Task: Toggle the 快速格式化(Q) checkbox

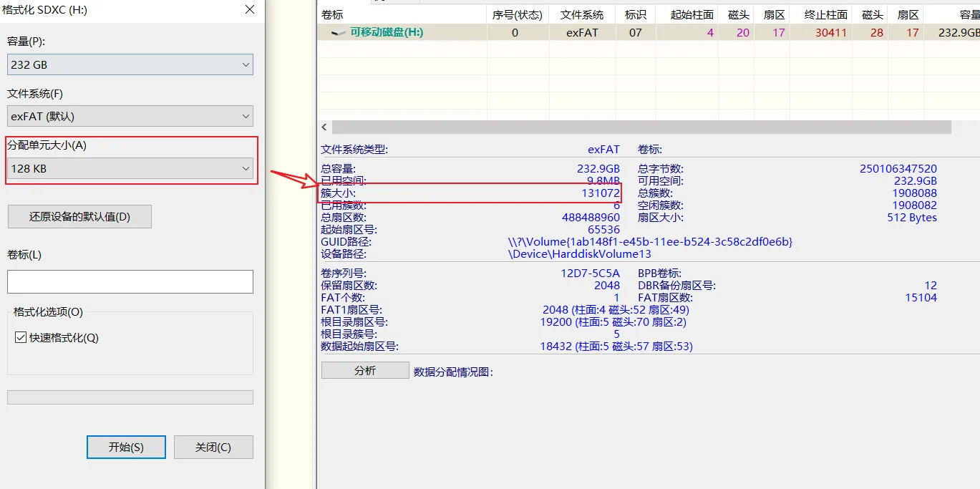Action: (21, 338)
